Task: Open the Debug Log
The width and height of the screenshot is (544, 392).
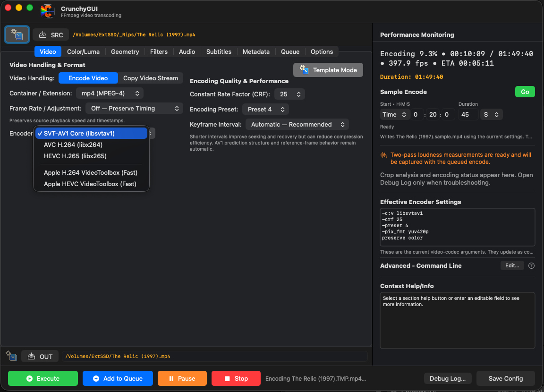Action: click(x=448, y=378)
